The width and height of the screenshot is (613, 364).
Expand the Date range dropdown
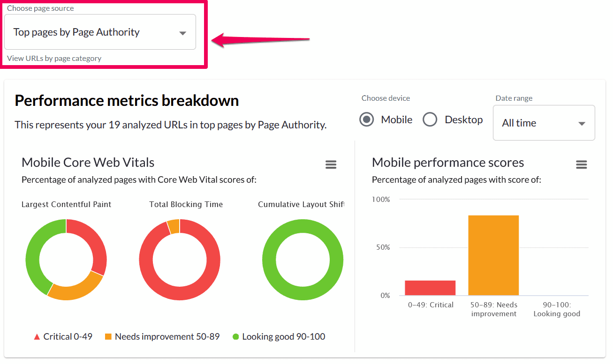point(543,123)
